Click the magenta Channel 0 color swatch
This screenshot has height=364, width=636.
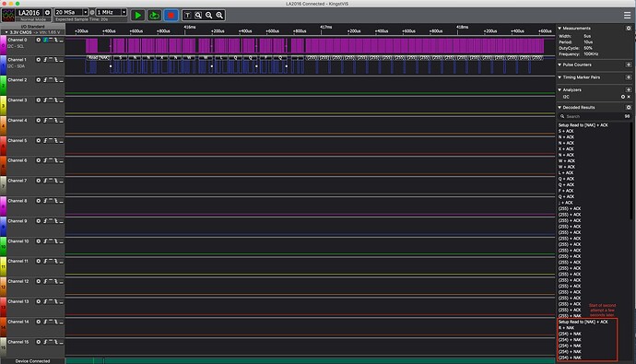point(4,44)
